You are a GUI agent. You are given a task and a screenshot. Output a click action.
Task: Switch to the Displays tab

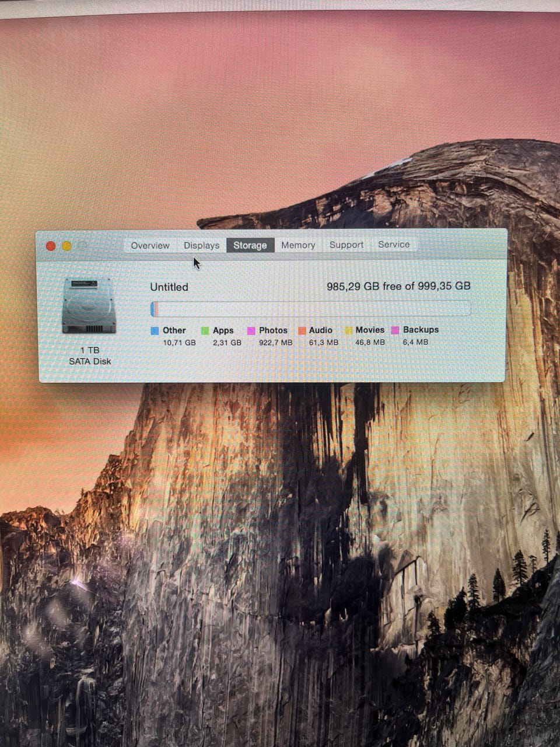[x=201, y=245]
